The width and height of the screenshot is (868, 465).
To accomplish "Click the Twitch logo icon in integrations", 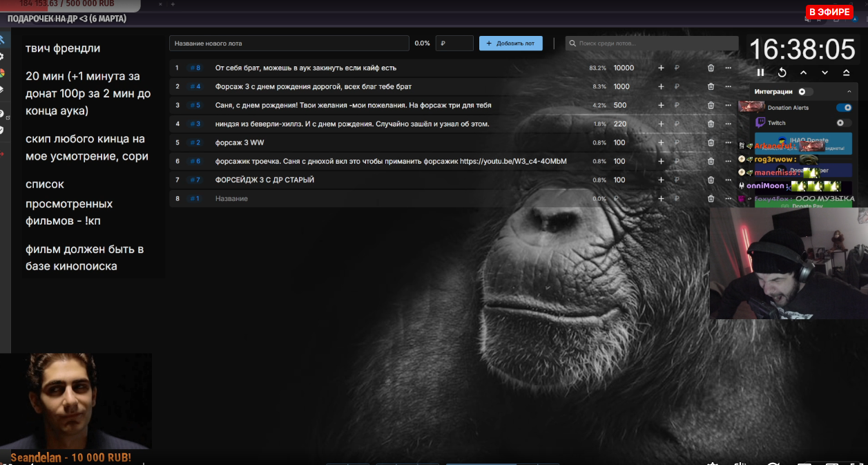I will [x=760, y=123].
